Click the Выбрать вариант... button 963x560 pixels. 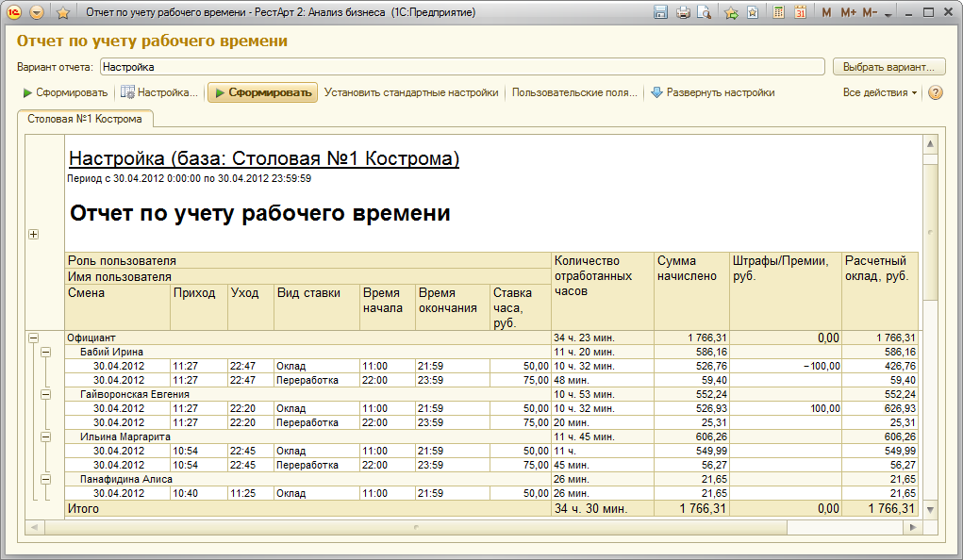(x=888, y=67)
